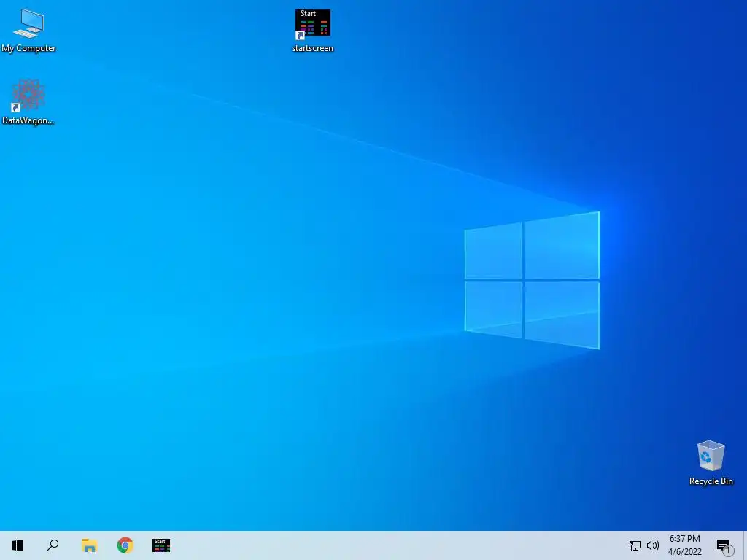Select the startscreen desktop shortcut
Viewport: 747px width, 560px height.
pyautogui.click(x=312, y=31)
